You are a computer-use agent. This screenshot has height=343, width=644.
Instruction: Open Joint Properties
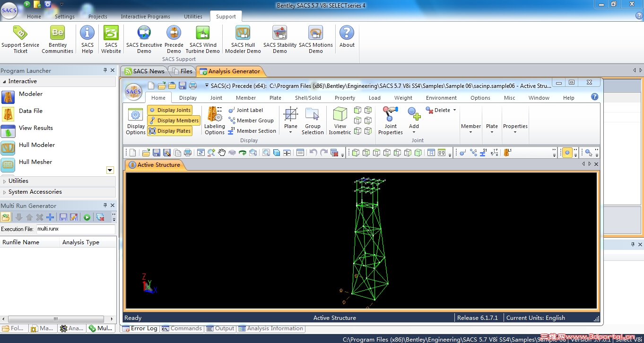(391, 121)
